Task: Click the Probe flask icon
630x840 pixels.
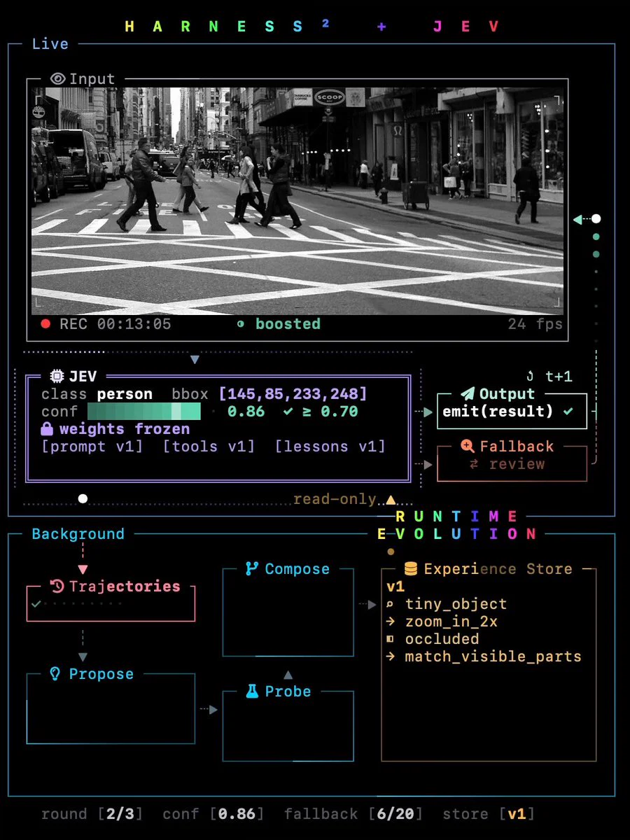Action: (x=252, y=691)
